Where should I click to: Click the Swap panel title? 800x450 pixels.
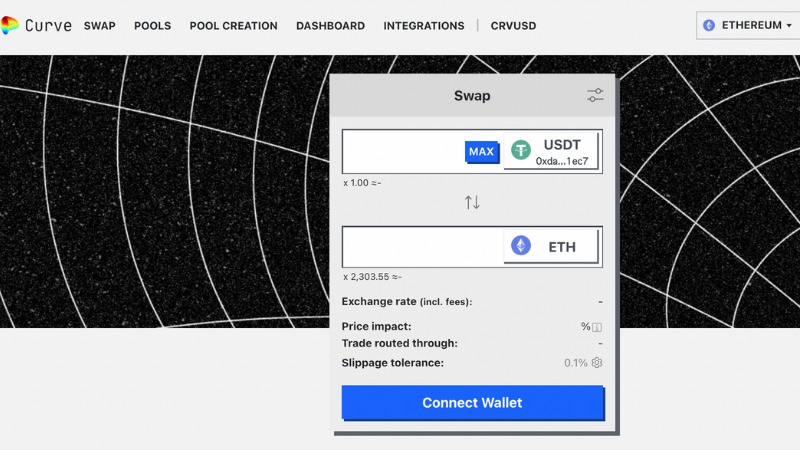click(472, 95)
